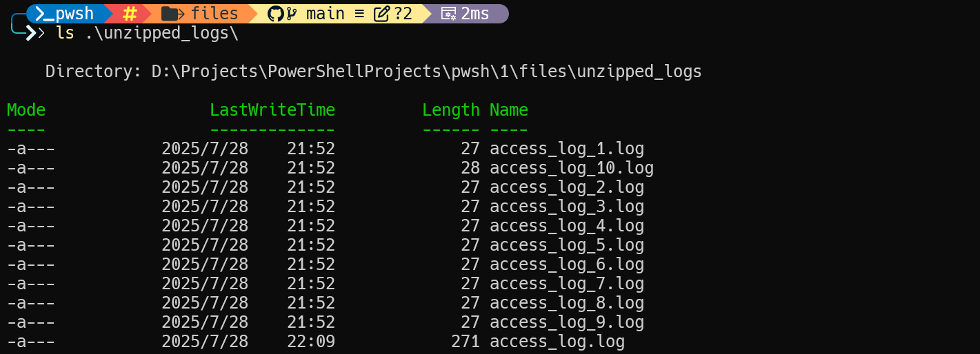The width and height of the screenshot is (980, 354).
Task: Click the GitHub logo in prompt
Action: tap(276, 14)
